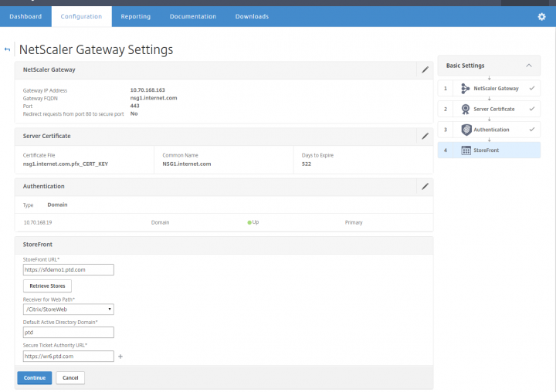Collapse the Basic Settings panel
The height and width of the screenshot is (392, 556).
[527, 66]
